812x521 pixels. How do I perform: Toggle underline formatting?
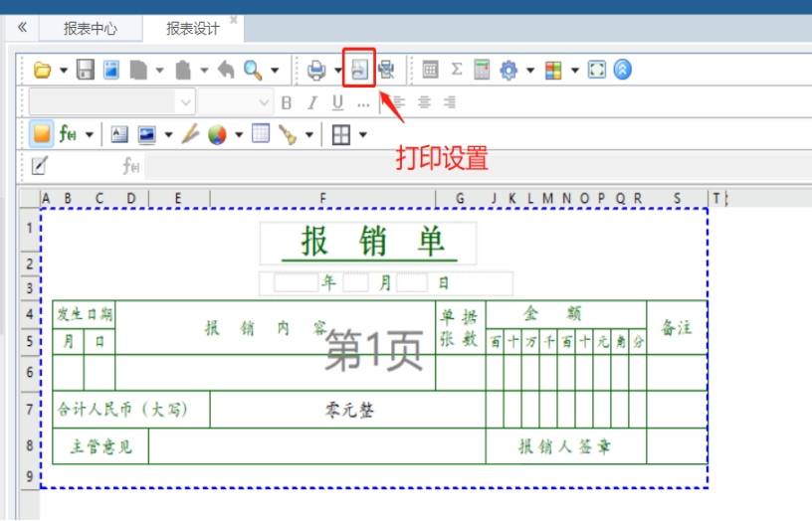tap(337, 102)
